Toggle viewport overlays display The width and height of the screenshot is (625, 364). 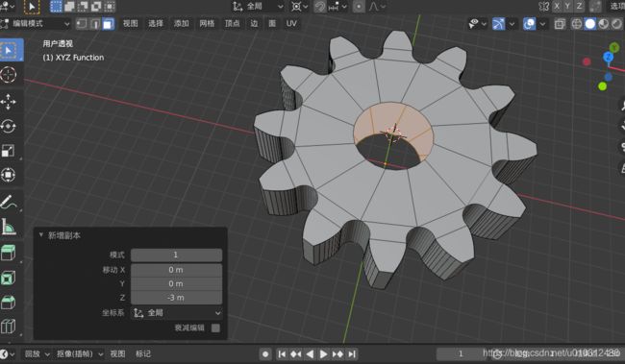(530, 24)
